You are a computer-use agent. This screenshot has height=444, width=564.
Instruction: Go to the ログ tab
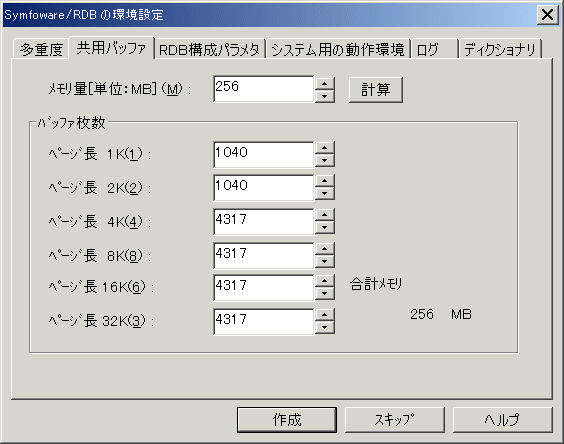pyautogui.click(x=435, y=49)
